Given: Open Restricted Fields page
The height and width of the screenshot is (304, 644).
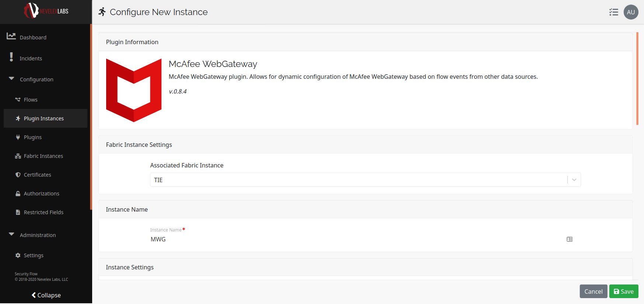Looking at the screenshot, I should point(43,212).
